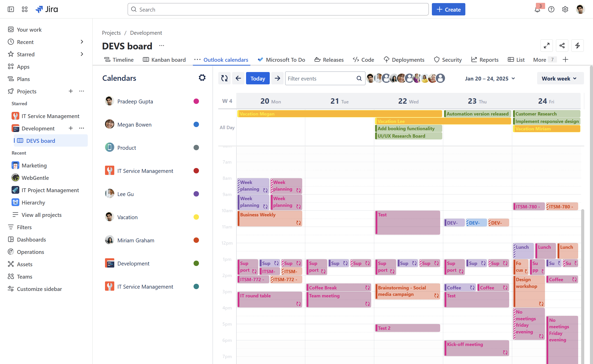Click the Today button
593x364 pixels.
(x=258, y=78)
